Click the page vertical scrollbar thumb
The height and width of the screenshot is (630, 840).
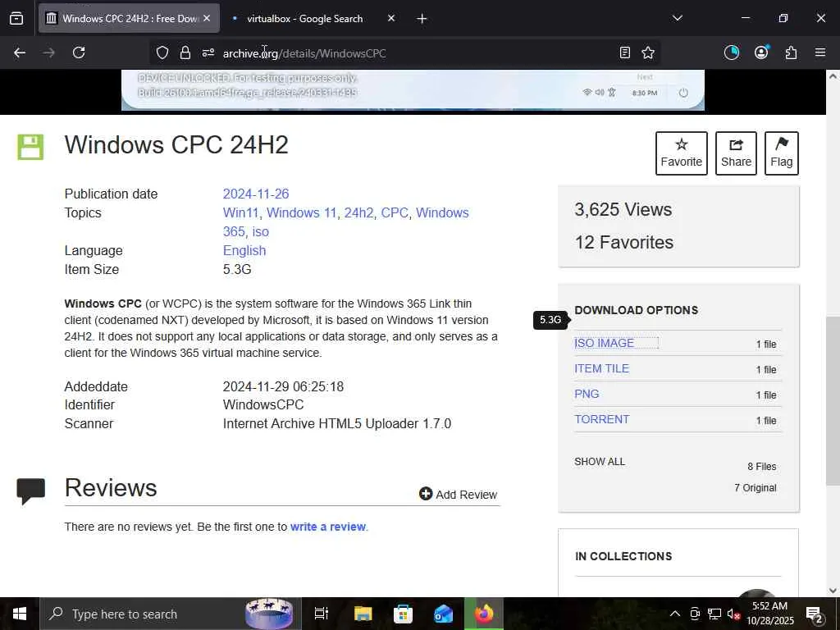(x=833, y=400)
